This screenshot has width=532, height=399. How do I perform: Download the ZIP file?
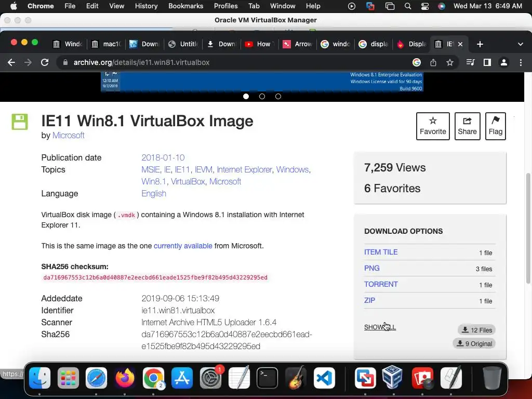(369, 300)
